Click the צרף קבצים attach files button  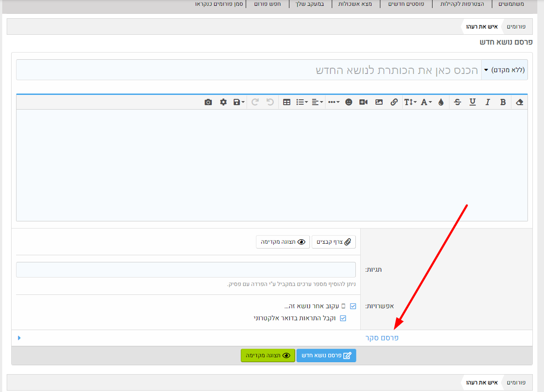(334, 242)
